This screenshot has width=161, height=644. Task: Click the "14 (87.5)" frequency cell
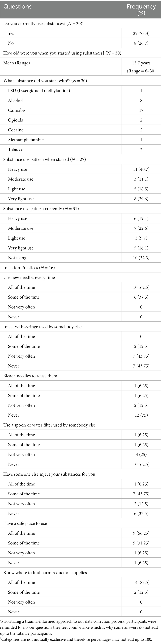pos(141,582)
